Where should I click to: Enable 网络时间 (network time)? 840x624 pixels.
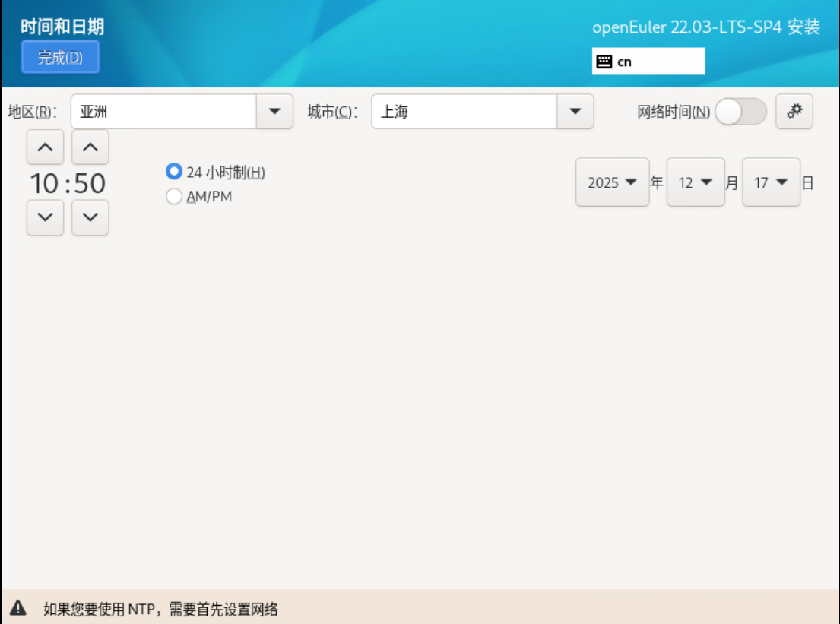741,111
